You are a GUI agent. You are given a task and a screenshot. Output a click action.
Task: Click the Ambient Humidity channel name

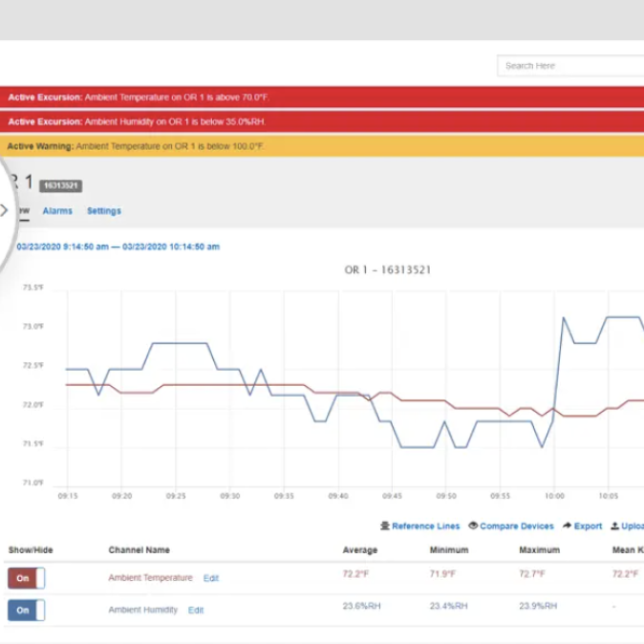coord(143,610)
